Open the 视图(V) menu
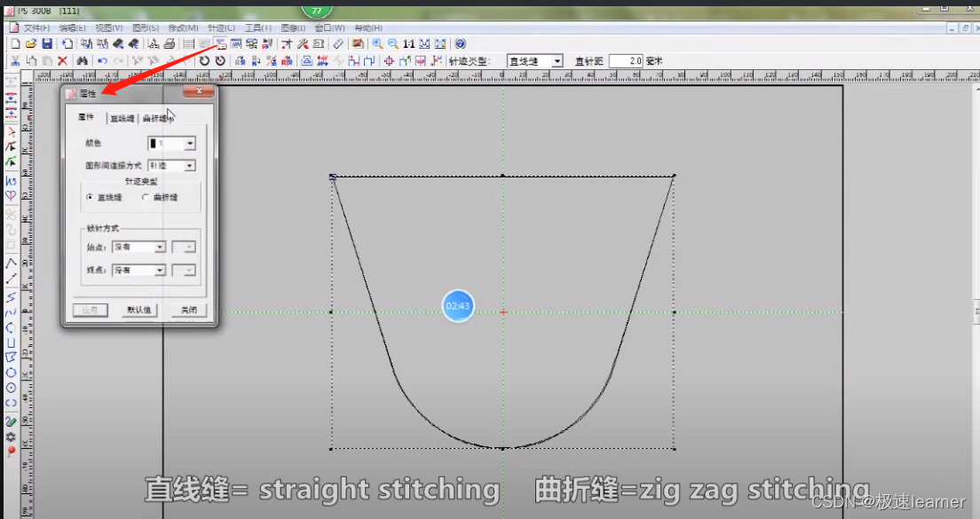 pos(109,28)
